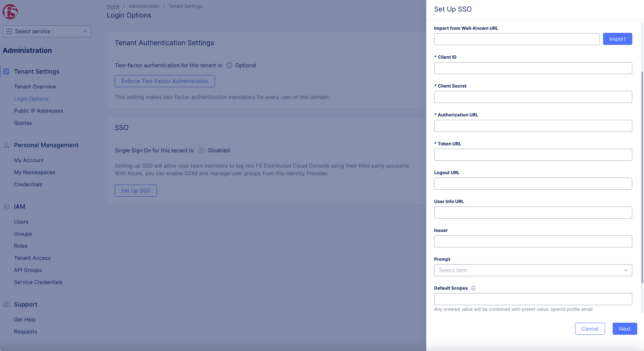Open API Groups page

tap(28, 270)
